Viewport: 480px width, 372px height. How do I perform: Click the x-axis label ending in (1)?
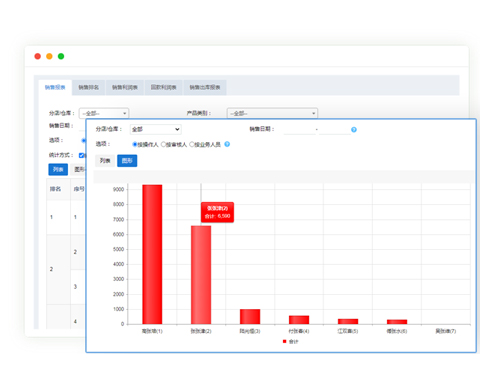click(x=152, y=331)
